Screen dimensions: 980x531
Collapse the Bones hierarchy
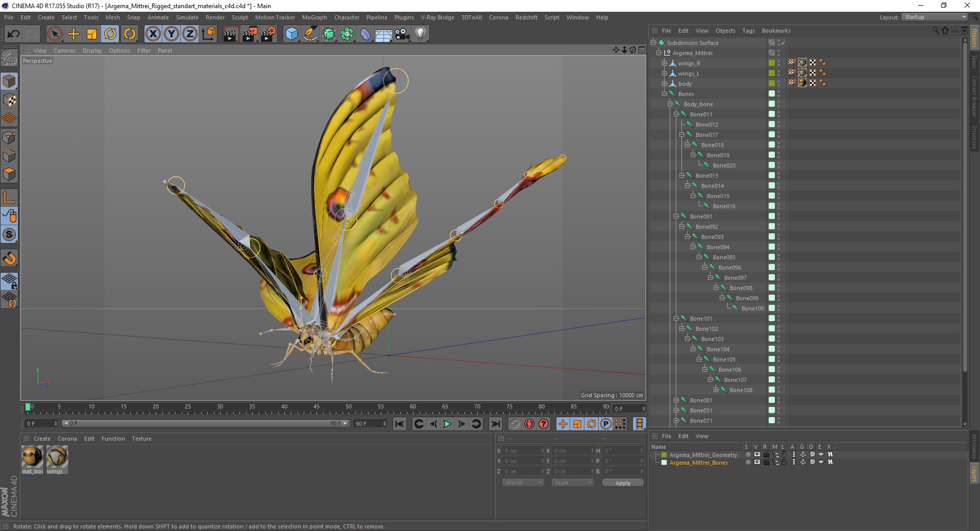[x=665, y=94]
